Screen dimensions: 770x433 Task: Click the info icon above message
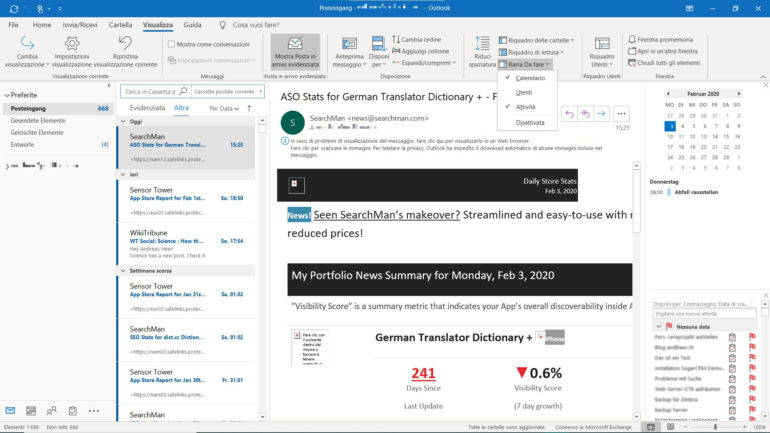(285, 141)
